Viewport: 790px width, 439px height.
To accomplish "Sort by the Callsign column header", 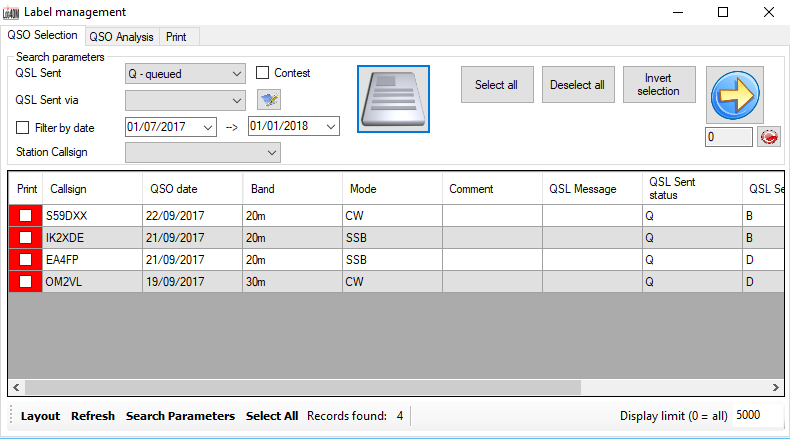I will pos(92,189).
